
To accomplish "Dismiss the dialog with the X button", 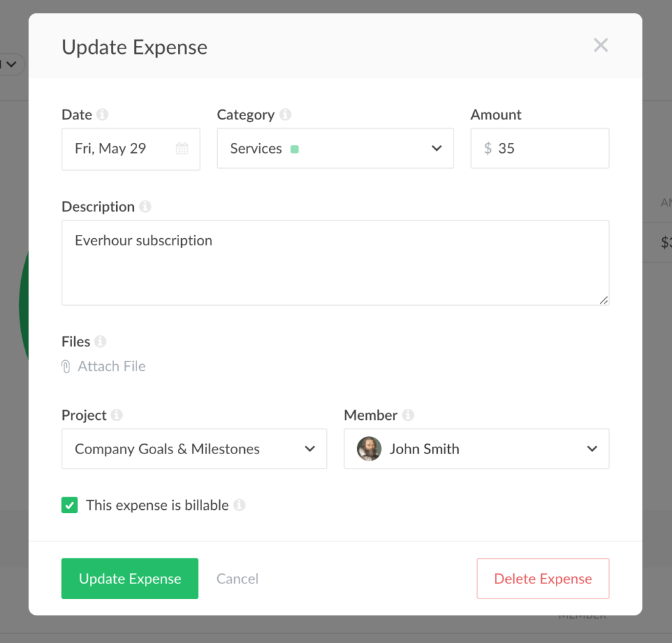I will [x=600, y=45].
